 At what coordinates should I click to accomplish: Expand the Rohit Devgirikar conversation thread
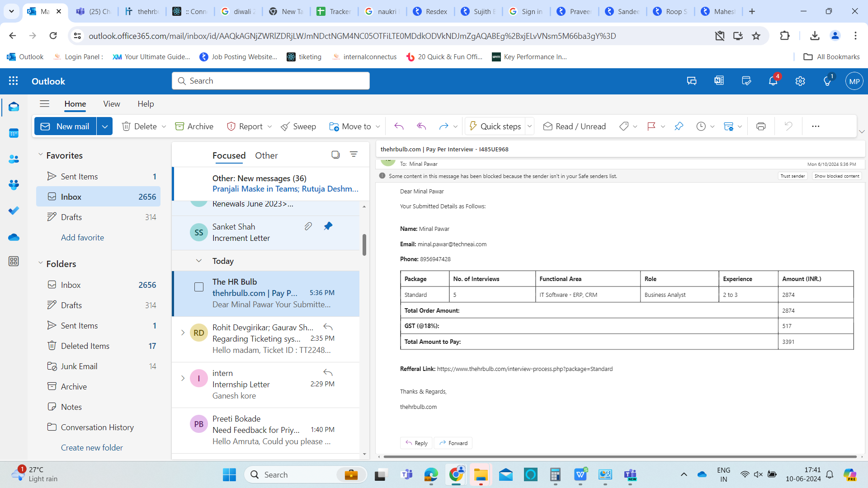183,333
